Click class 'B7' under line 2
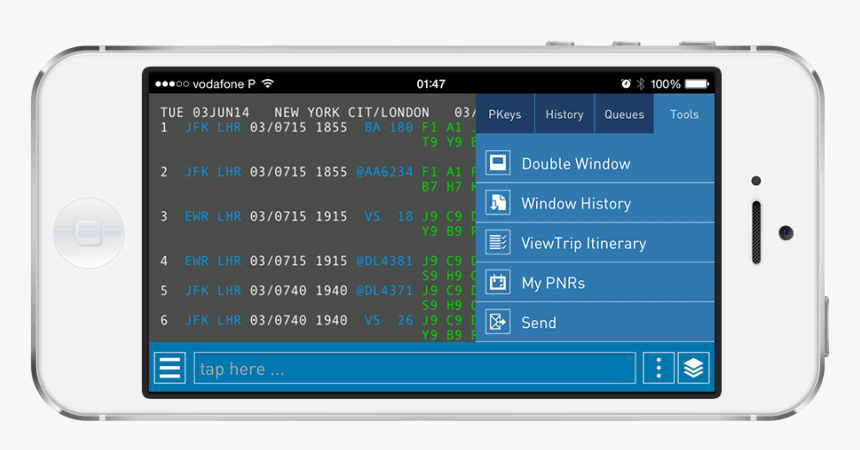The height and width of the screenshot is (450, 860). coord(429,187)
